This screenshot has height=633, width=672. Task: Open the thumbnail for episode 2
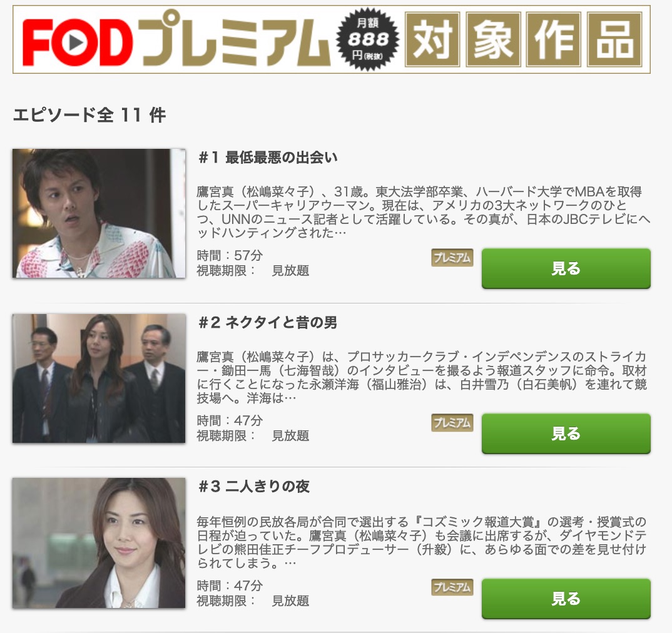(99, 378)
